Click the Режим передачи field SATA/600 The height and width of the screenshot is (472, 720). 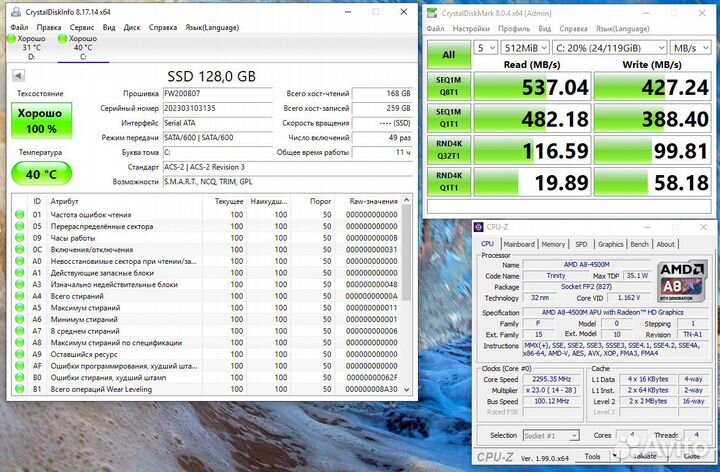click(x=218, y=138)
